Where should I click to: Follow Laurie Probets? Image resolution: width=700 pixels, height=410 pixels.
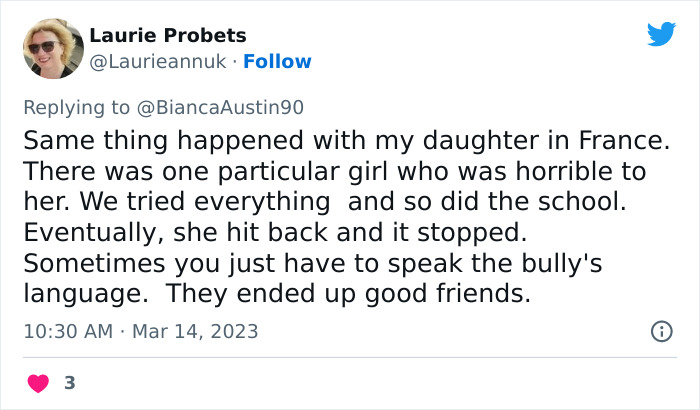coord(277,62)
